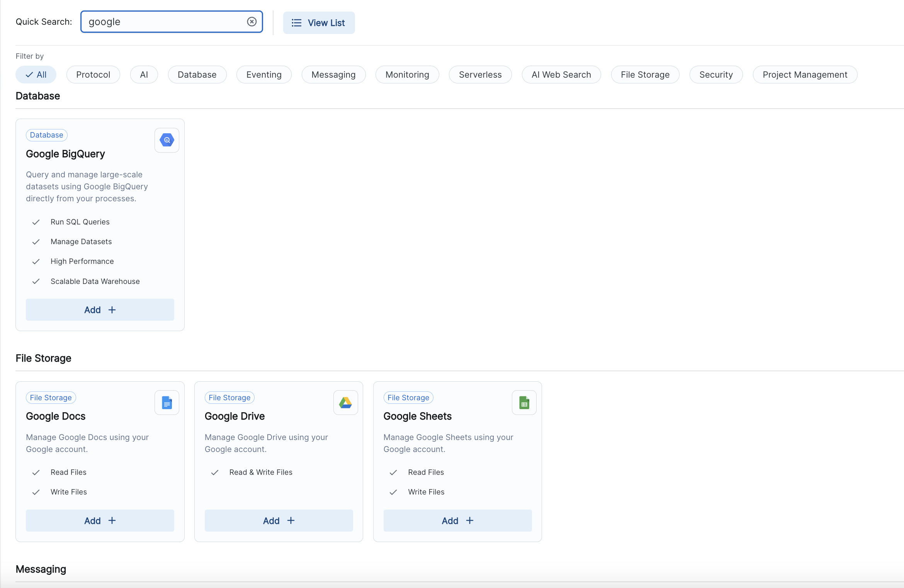Click 'Write Files' on Google Sheets card
This screenshot has width=904, height=588.
[426, 492]
